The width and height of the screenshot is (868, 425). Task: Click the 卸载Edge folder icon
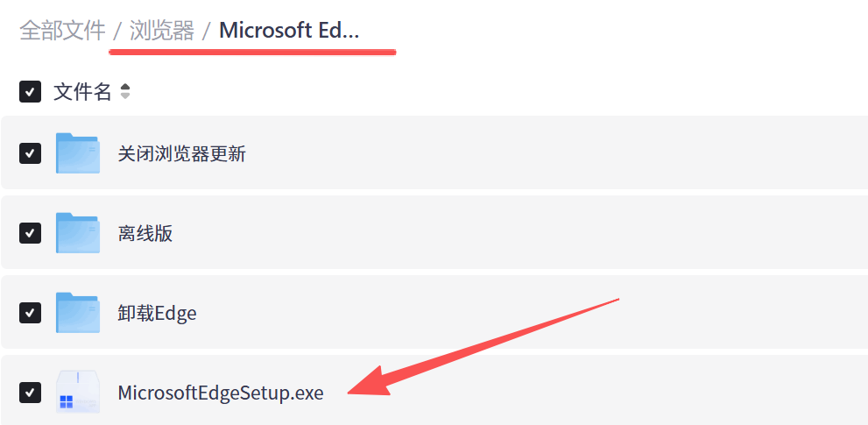pyautogui.click(x=77, y=313)
